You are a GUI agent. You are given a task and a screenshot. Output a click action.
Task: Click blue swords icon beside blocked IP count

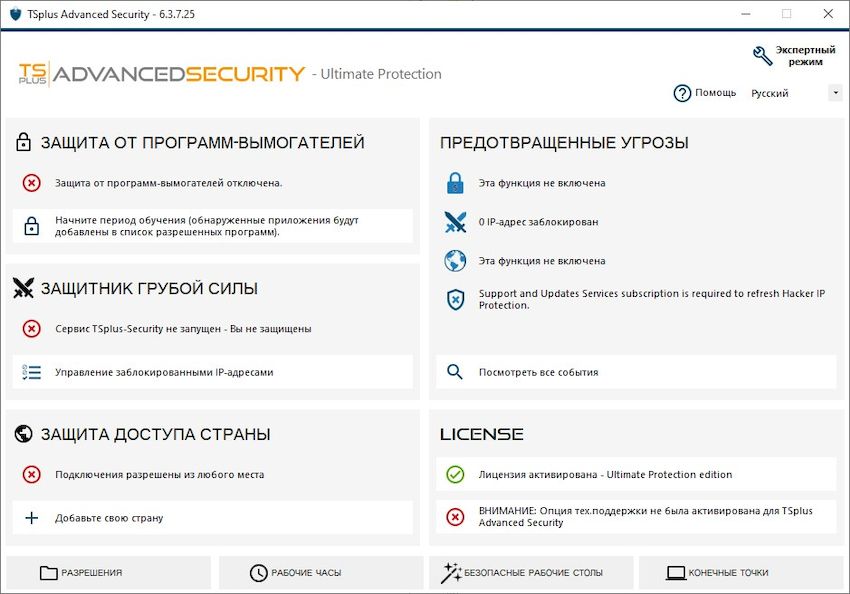pyautogui.click(x=455, y=222)
